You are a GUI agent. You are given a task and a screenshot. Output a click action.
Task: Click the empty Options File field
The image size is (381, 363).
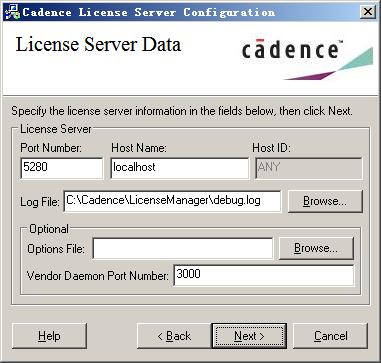pyautogui.click(x=183, y=248)
